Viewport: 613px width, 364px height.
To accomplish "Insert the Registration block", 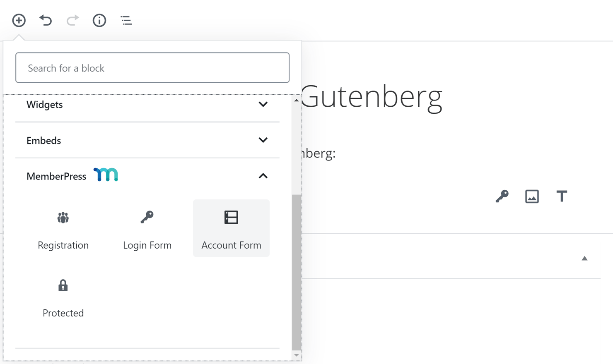I will point(63,228).
